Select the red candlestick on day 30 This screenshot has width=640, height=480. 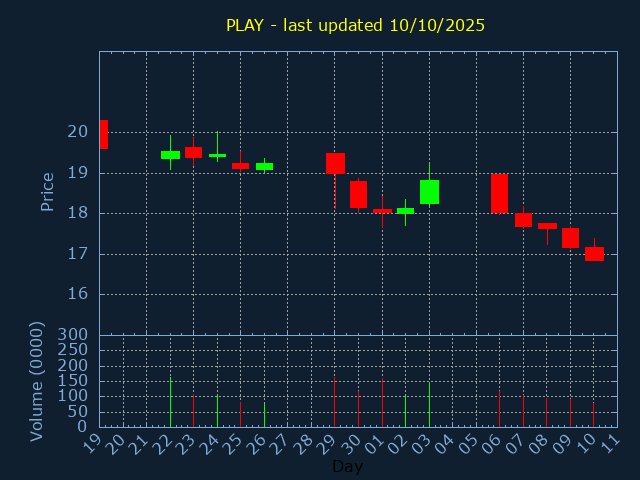pyautogui.click(x=358, y=194)
